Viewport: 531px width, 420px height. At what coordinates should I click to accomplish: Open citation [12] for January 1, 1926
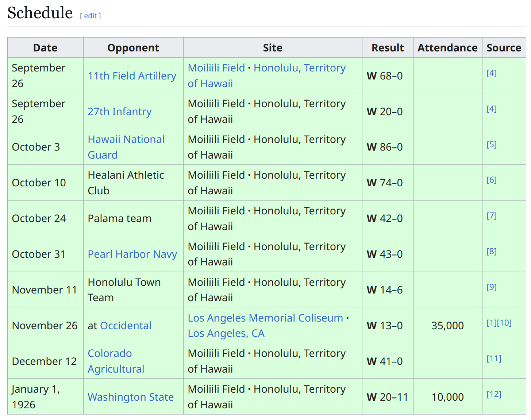point(494,394)
